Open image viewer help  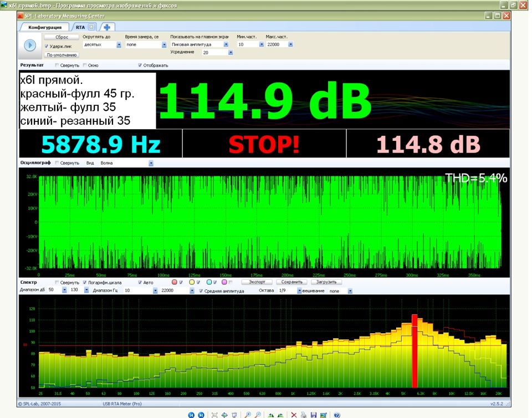[337, 415]
